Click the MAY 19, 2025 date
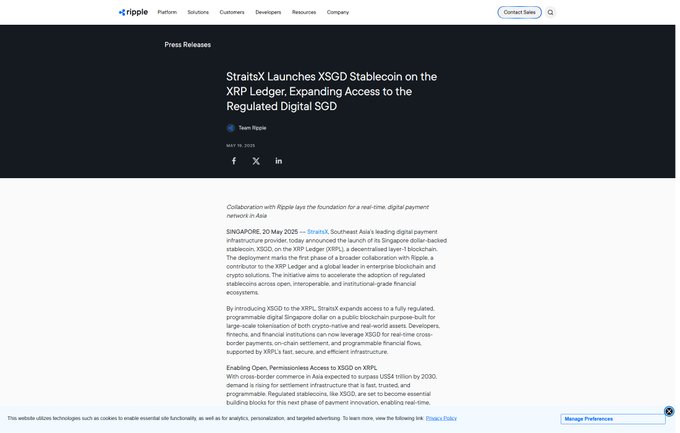Screen dimensions: 680x433 [x=241, y=146]
